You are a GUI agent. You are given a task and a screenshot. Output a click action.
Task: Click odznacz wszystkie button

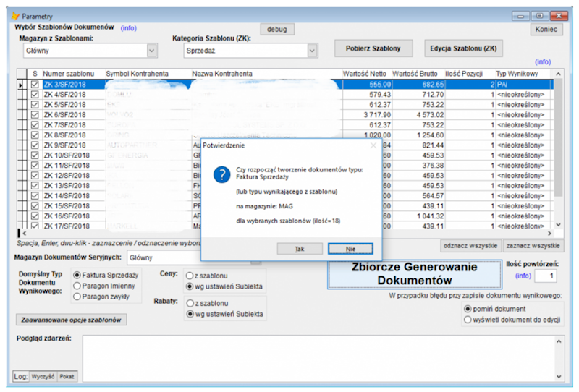tap(470, 246)
